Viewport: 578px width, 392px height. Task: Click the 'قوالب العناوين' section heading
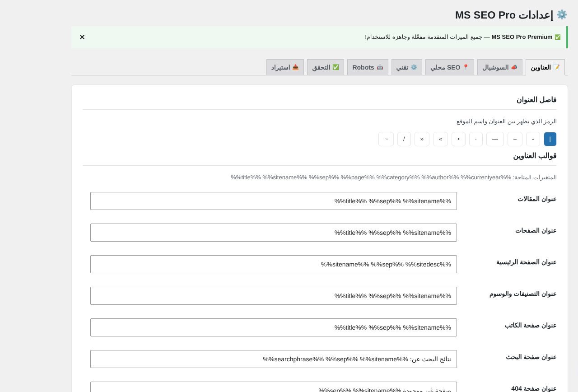pyautogui.click(x=535, y=156)
